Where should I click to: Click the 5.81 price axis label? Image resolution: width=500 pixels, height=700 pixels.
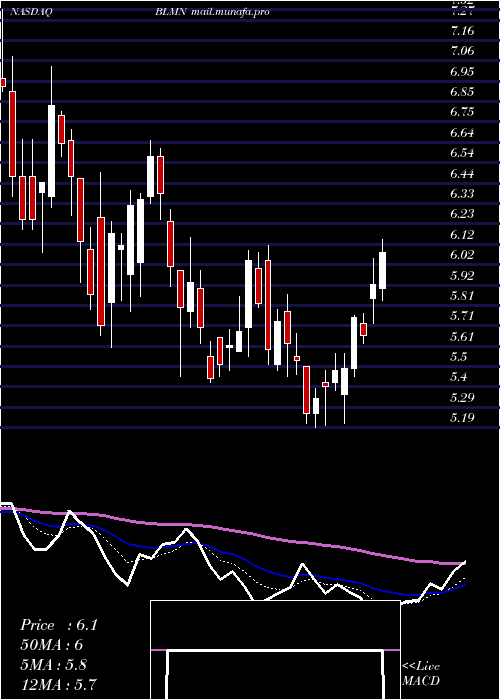point(462,295)
